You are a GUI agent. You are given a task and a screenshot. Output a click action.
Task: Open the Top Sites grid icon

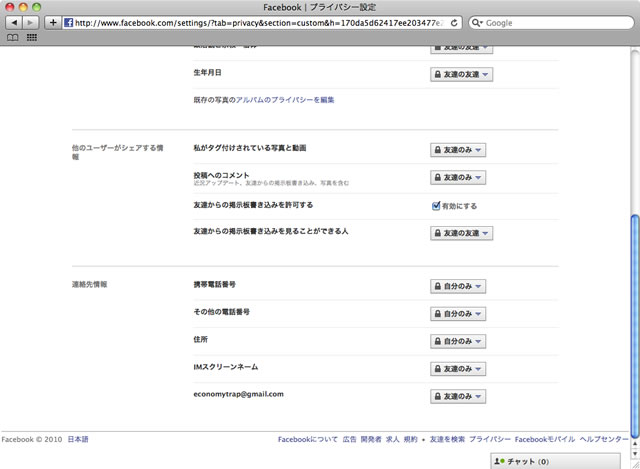32,38
